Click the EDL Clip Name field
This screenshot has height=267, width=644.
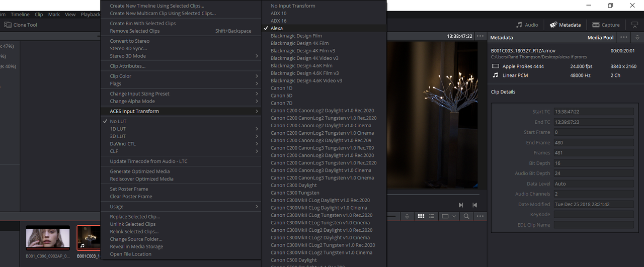tap(594, 225)
